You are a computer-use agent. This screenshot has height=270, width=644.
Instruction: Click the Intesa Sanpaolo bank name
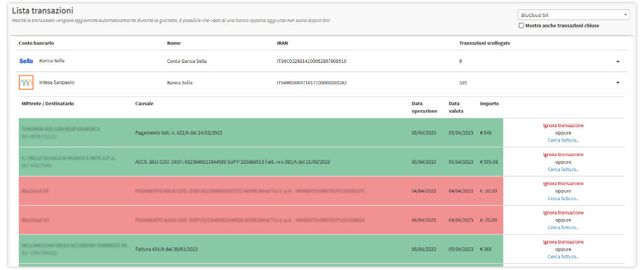click(x=57, y=82)
